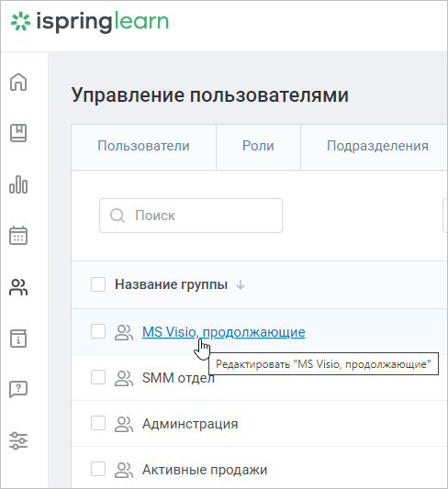
Task: Click the Активные продажи group row
Action: coord(259,470)
